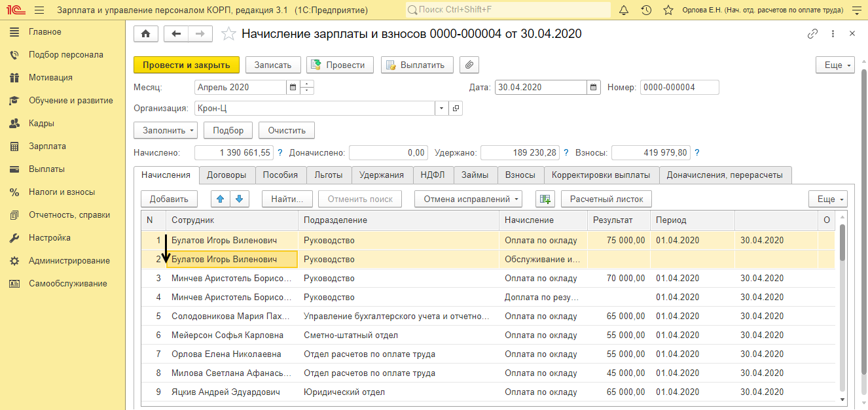Screen dimensions: 868x410
Task: Click the paperclip attachments icon
Action: click(469, 65)
